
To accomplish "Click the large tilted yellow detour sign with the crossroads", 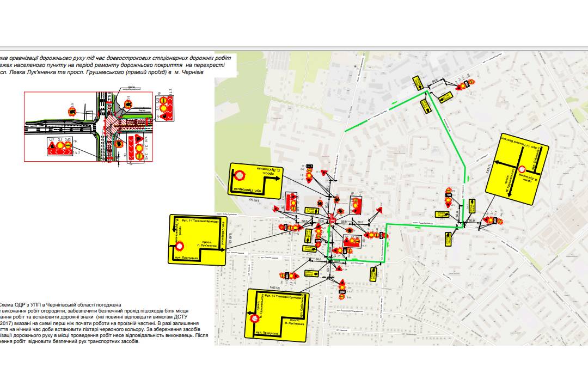I will tap(517, 169).
